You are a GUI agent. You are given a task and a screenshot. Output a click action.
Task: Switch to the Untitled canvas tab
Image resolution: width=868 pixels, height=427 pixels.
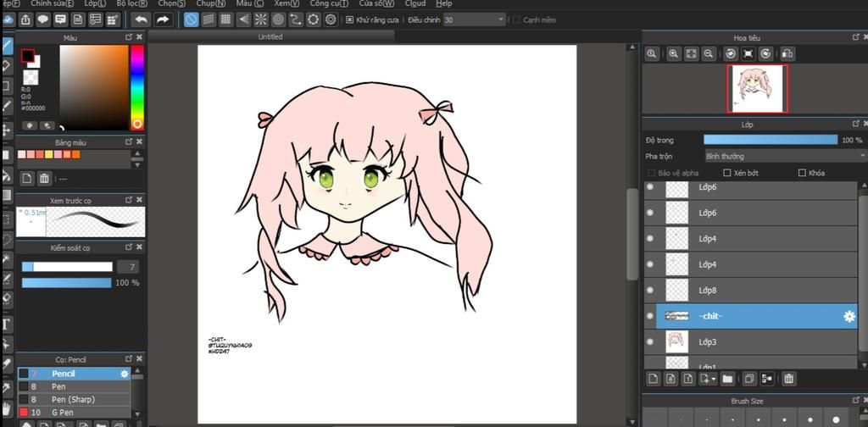click(x=270, y=36)
